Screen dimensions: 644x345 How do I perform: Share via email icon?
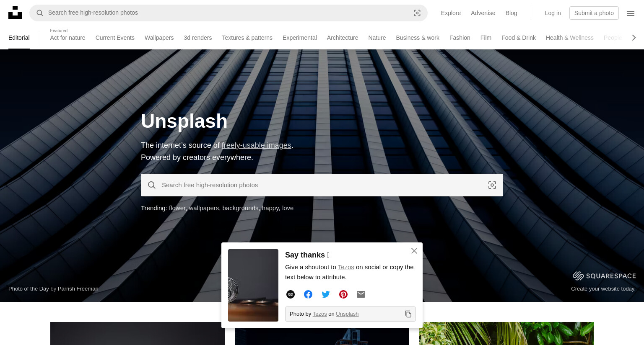coord(361,294)
